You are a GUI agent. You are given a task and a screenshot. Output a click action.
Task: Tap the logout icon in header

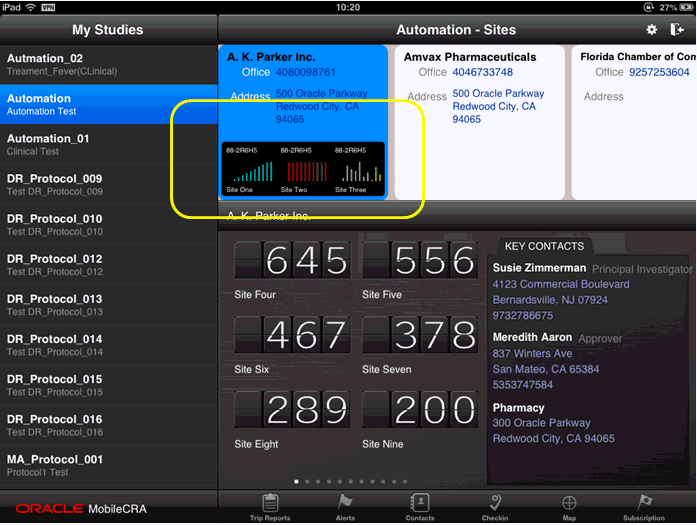[x=677, y=29]
